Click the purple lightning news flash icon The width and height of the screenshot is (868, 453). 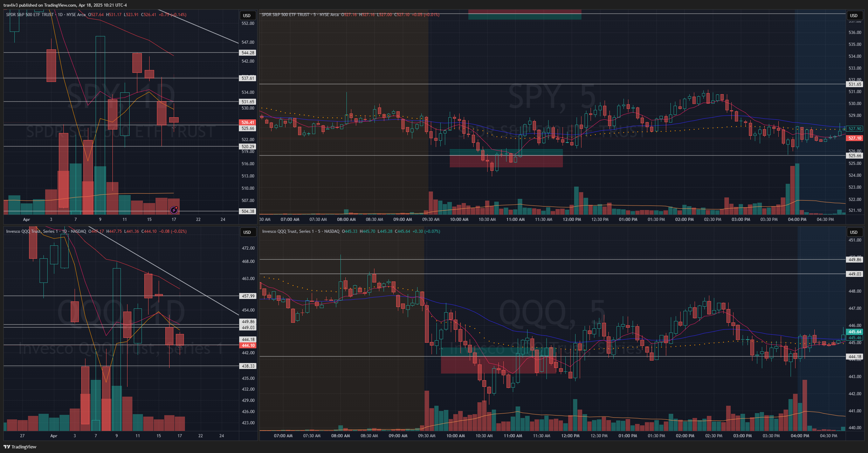174,210
